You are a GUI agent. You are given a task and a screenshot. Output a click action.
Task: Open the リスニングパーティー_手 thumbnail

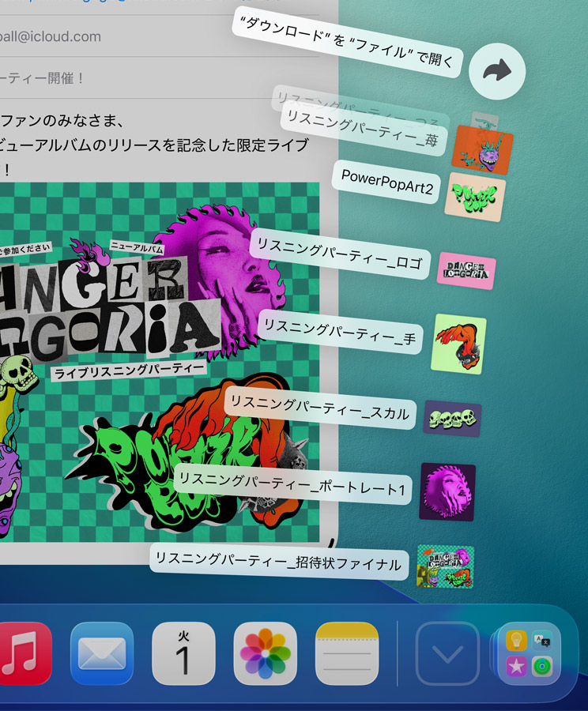click(459, 344)
